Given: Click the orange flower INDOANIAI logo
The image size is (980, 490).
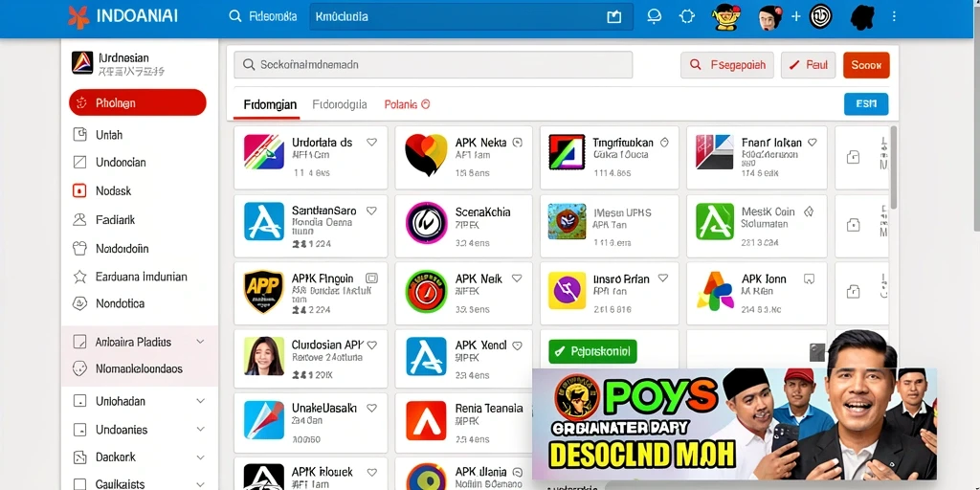Looking at the screenshot, I should [x=78, y=17].
